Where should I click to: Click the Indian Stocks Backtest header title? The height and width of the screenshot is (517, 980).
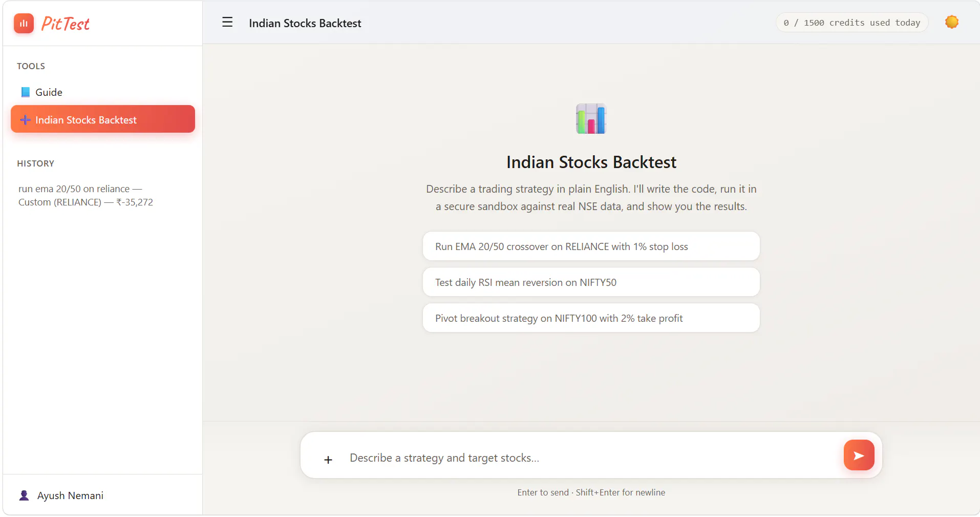pyautogui.click(x=305, y=23)
